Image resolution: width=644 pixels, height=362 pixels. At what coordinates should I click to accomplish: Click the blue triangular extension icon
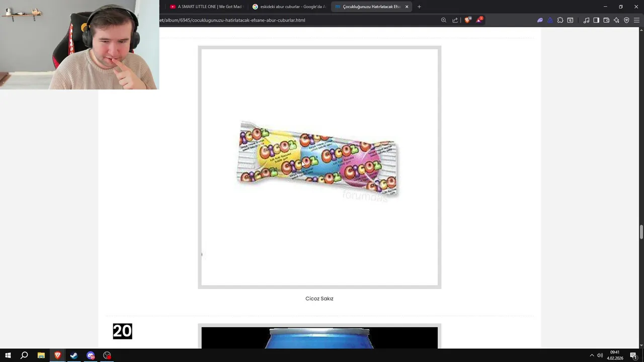pyautogui.click(x=550, y=20)
